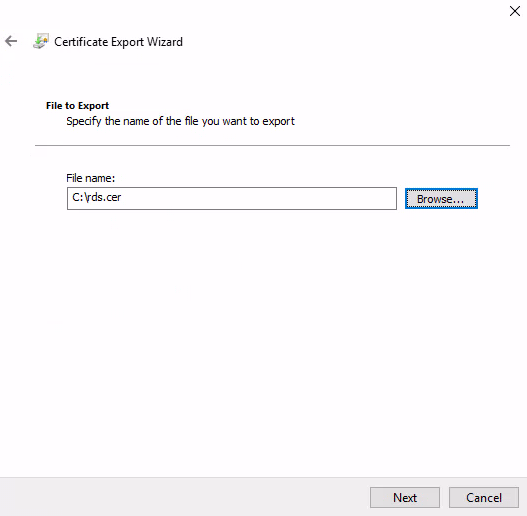
Task: Click into the File name input field
Action: [x=232, y=198]
